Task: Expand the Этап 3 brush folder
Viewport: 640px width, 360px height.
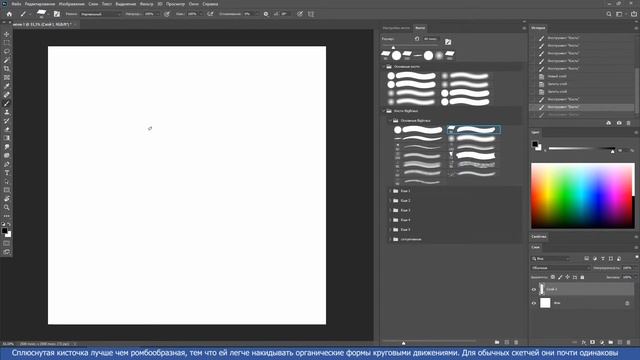Action: pyautogui.click(x=391, y=210)
